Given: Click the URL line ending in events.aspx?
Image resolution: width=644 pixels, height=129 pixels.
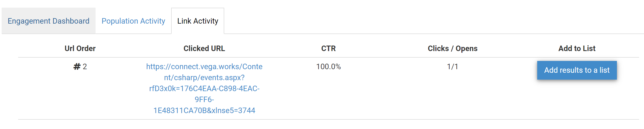Looking at the screenshot, I should (x=204, y=77).
